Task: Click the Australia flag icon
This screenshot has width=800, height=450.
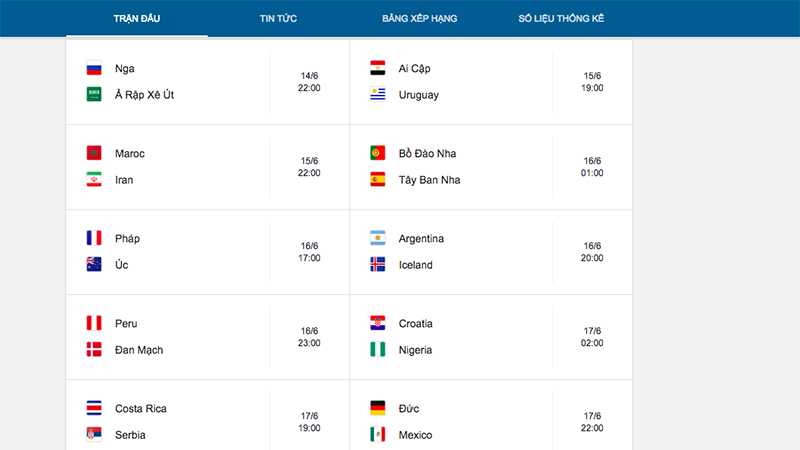Action: click(x=95, y=265)
